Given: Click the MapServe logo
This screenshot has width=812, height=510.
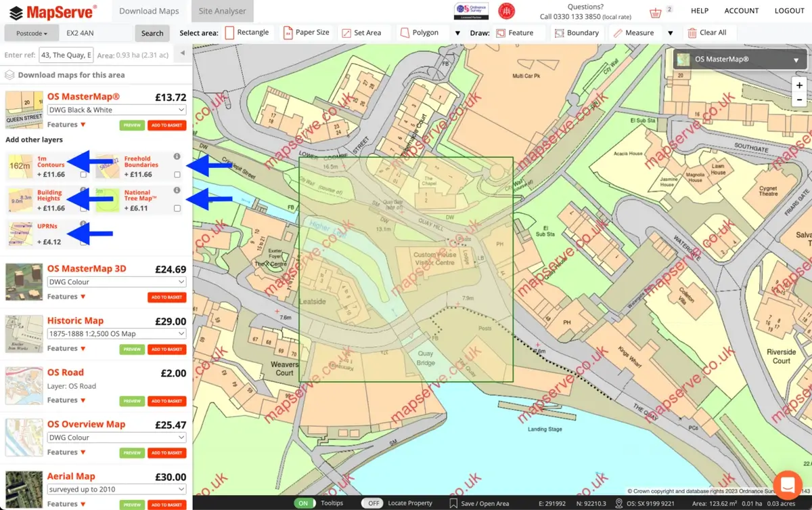Looking at the screenshot, I should pyautogui.click(x=51, y=12).
